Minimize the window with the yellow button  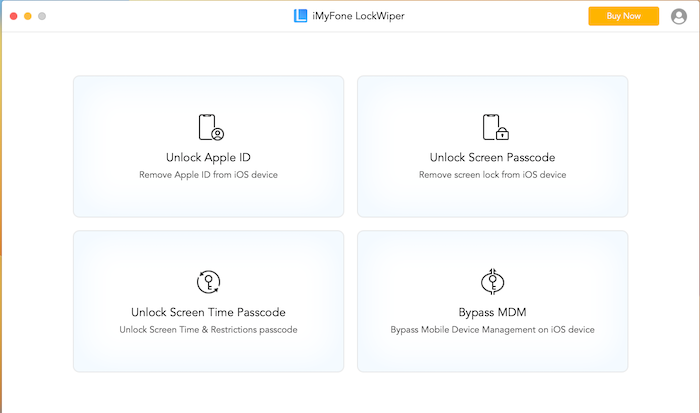28,16
